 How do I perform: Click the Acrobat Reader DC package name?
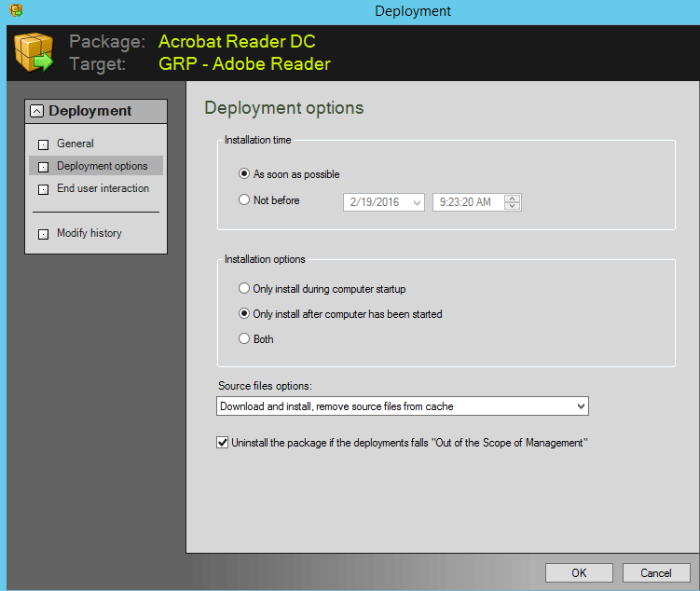(237, 42)
